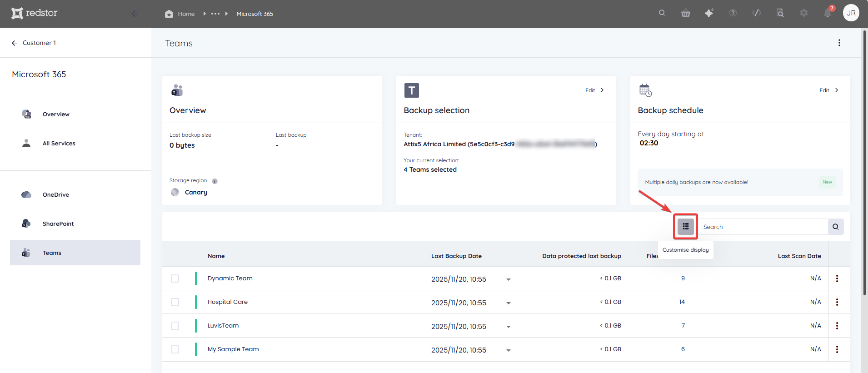Open the basket icon in header
This screenshot has height=373, width=868.
pos(686,13)
